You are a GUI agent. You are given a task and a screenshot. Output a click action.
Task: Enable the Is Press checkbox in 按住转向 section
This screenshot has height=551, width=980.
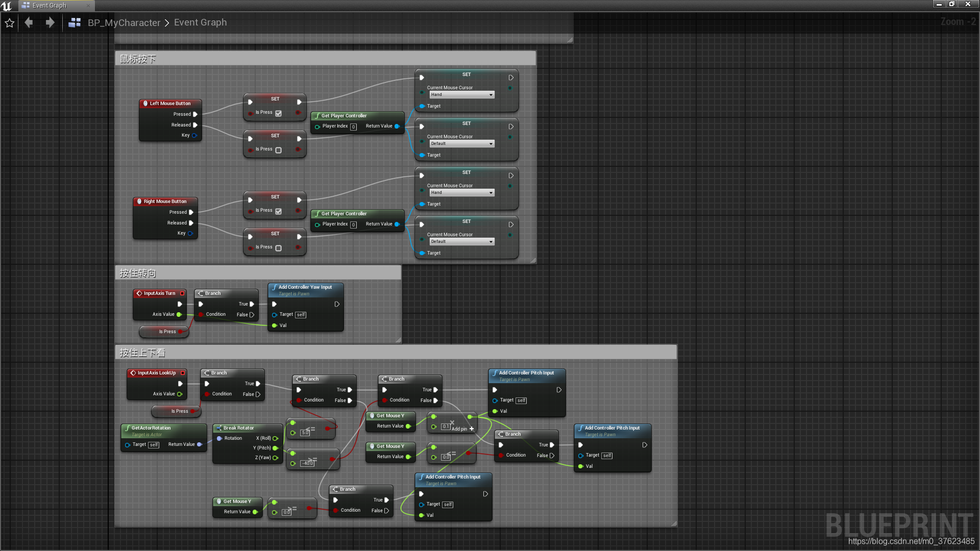[167, 331]
